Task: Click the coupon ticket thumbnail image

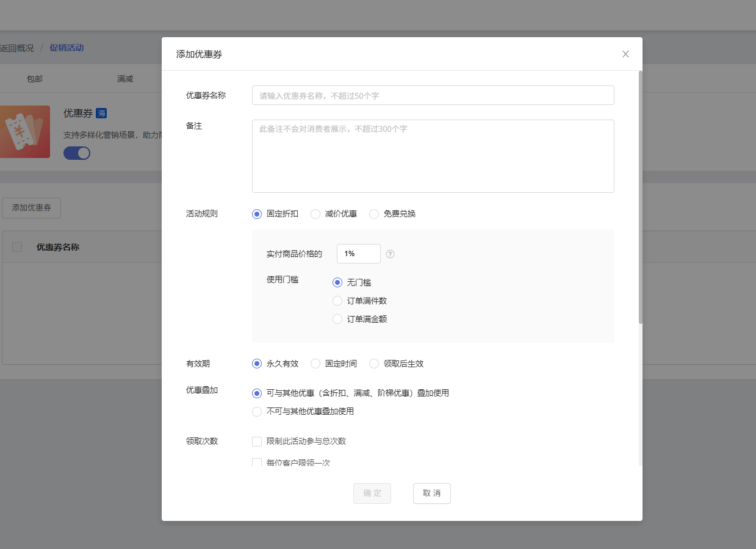Action: pyautogui.click(x=25, y=132)
